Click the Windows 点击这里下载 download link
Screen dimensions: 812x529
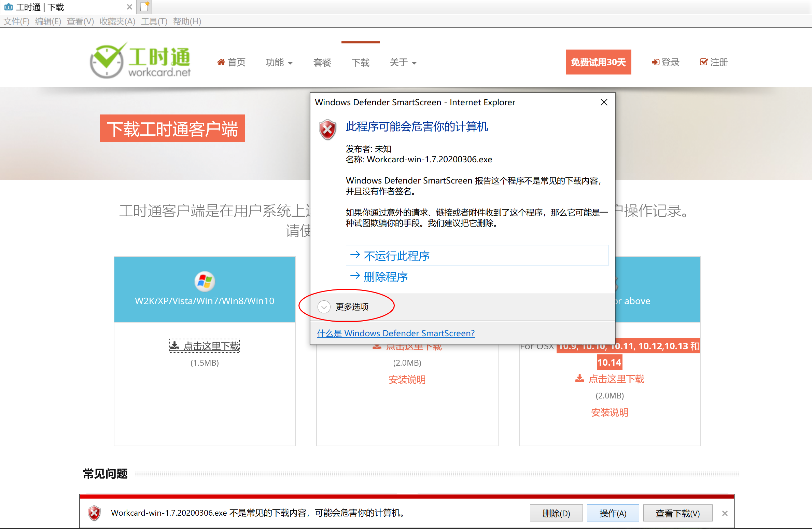[x=205, y=346]
